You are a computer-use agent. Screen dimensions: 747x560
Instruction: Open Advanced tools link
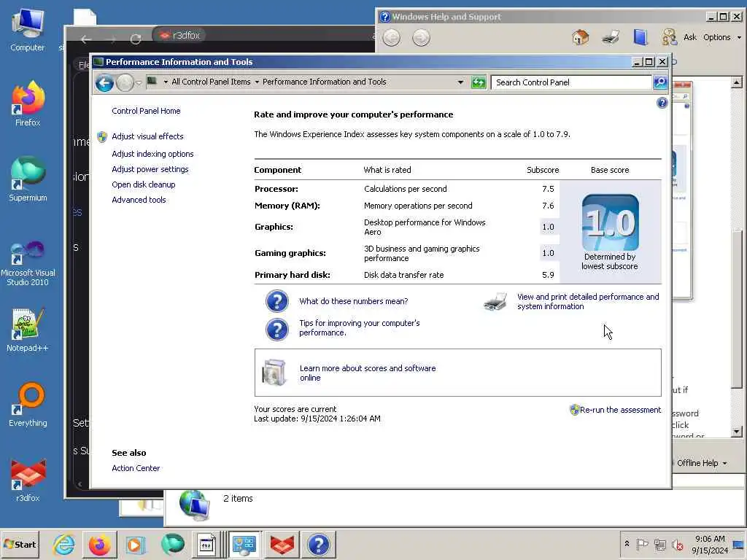point(139,200)
